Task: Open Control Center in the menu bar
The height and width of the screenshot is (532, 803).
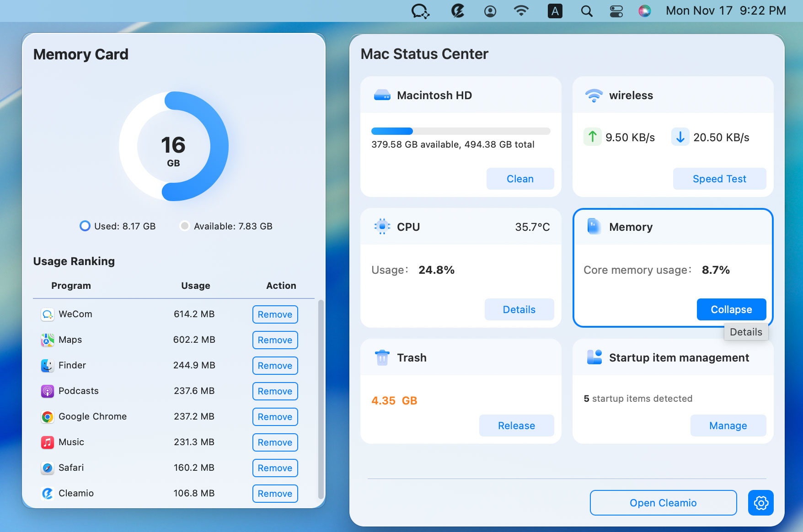Action: coord(616,11)
